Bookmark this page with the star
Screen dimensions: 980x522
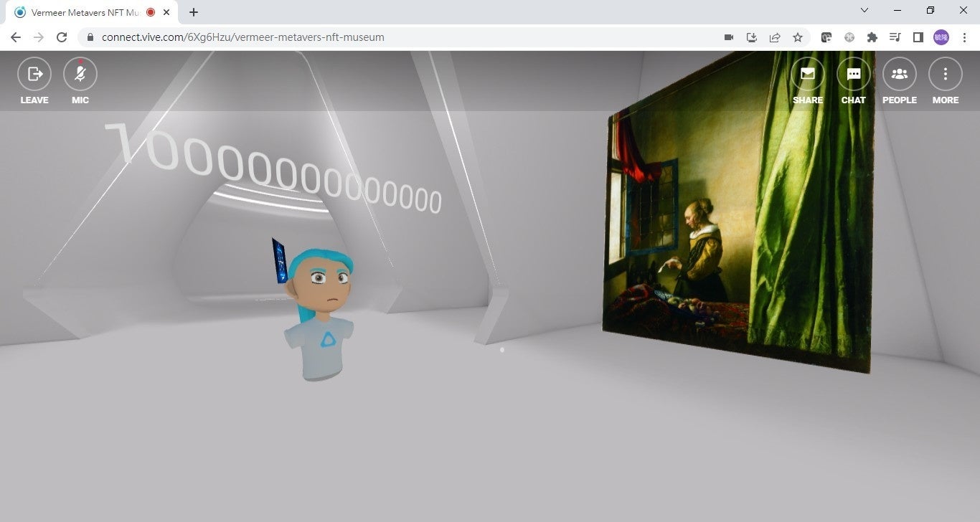click(798, 37)
